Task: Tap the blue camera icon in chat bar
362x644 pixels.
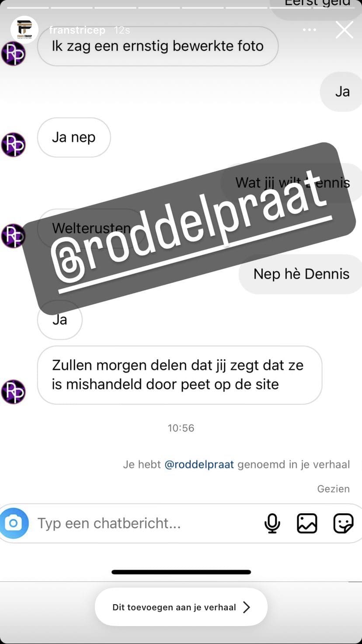Action: click(x=14, y=523)
